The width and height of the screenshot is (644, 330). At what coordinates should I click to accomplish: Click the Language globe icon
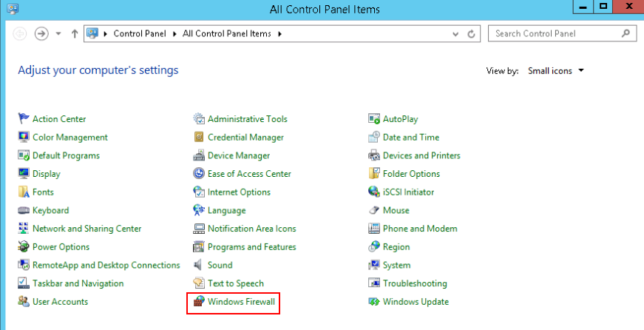(x=199, y=210)
